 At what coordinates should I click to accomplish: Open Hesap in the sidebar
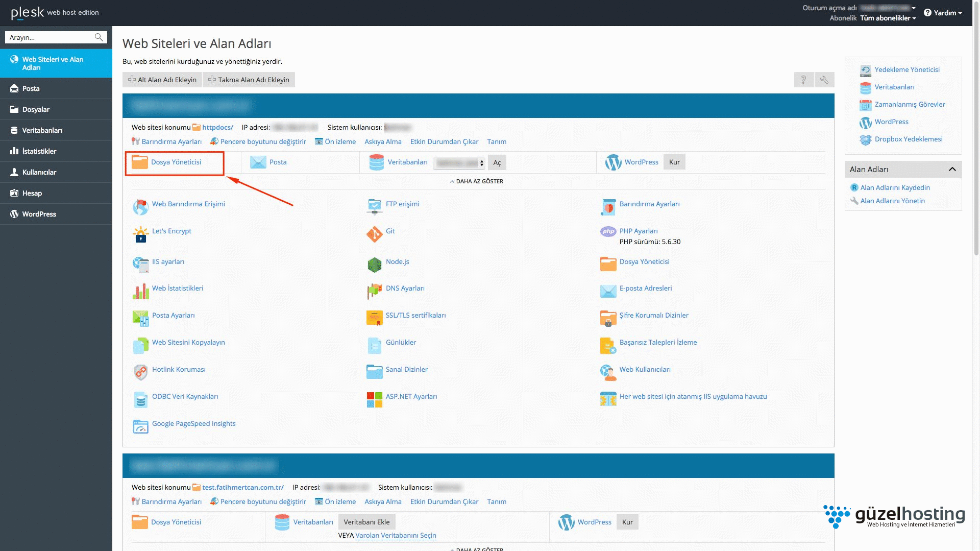[x=56, y=193]
